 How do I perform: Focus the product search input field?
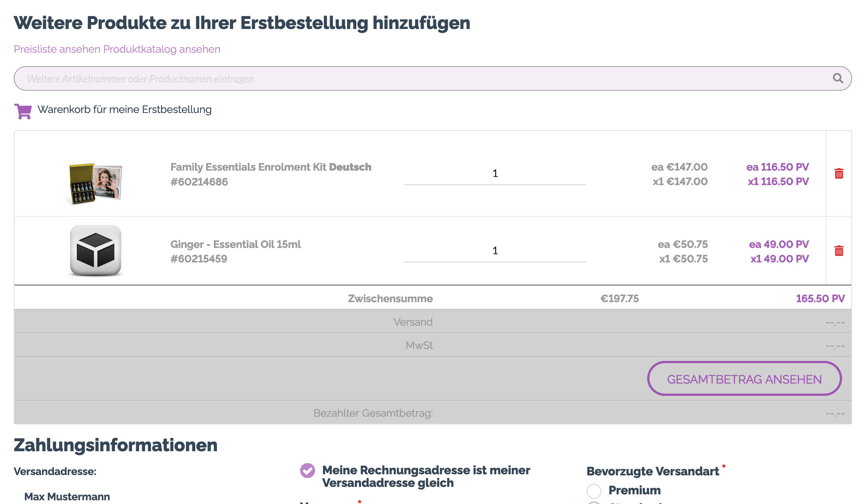(x=433, y=78)
